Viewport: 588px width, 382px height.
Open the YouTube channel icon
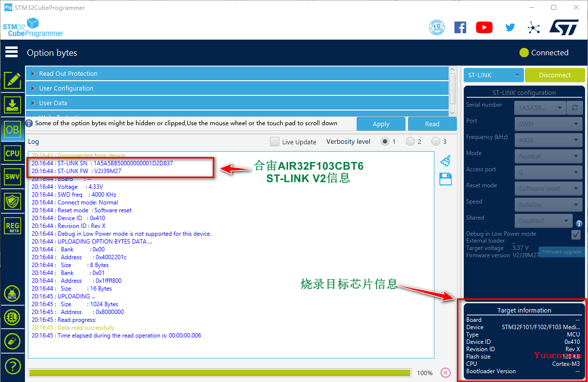pyautogui.click(x=484, y=27)
